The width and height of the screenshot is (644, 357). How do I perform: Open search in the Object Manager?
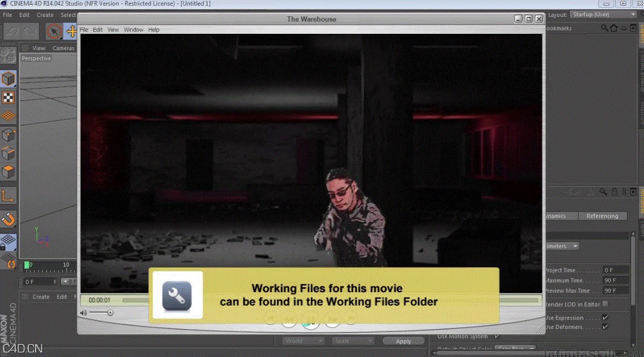[x=604, y=28]
